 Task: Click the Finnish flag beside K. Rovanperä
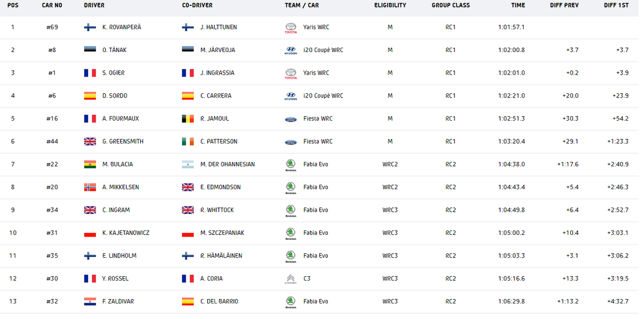coord(90,27)
